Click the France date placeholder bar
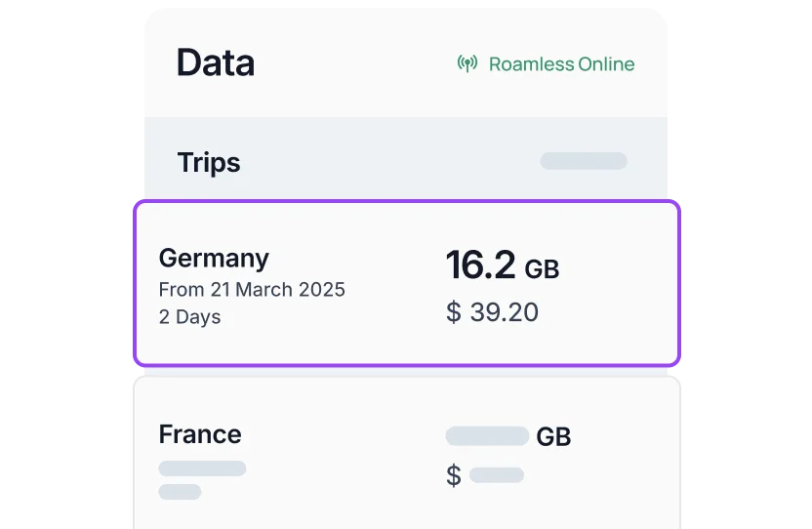 click(202, 468)
